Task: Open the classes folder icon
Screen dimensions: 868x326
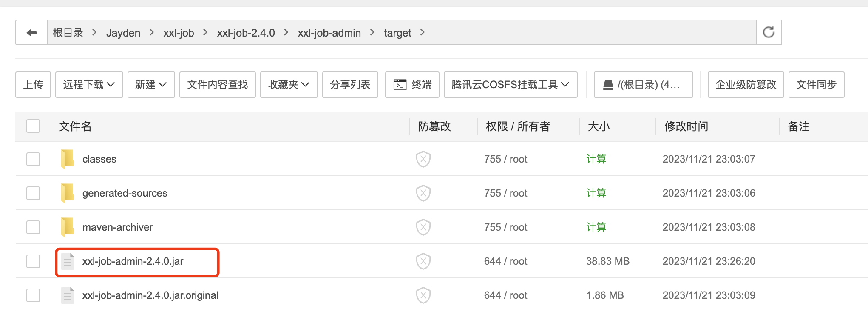Action: pos(67,159)
